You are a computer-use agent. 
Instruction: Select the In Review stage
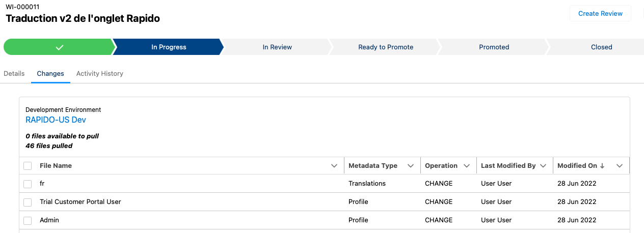(x=277, y=47)
